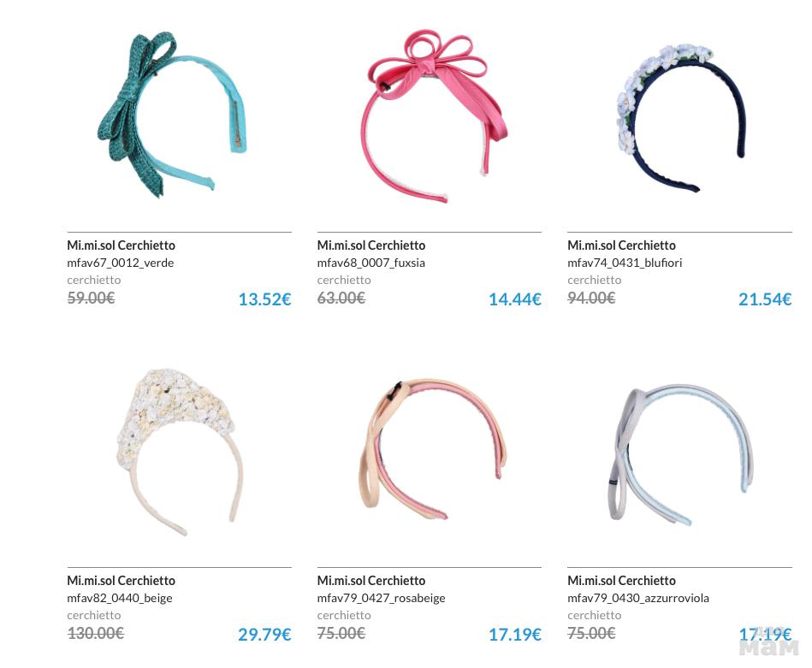Select product code mfav68_0007_fuxsia
This screenshot has width=812, height=668.
tap(370, 263)
